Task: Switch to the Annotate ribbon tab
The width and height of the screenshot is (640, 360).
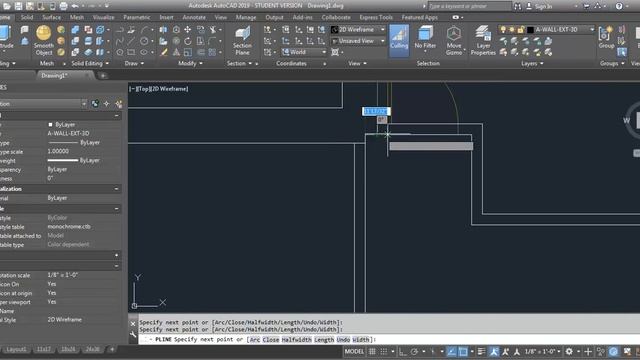Action: pos(194,17)
